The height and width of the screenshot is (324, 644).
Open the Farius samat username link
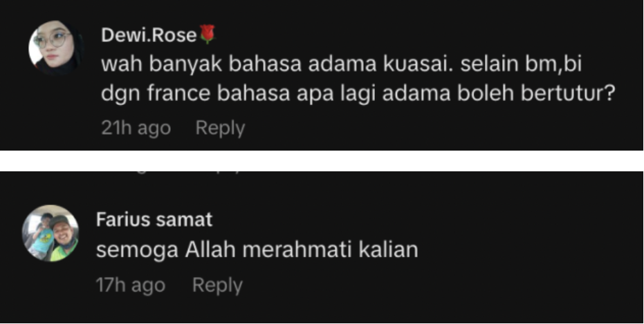click(154, 220)
